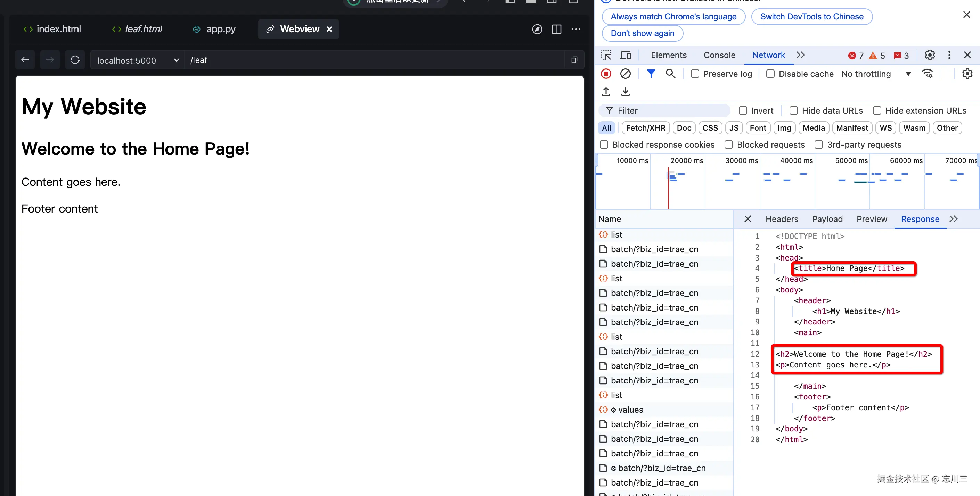
Task: Toggle device toolbar icon
Action: 626,55
